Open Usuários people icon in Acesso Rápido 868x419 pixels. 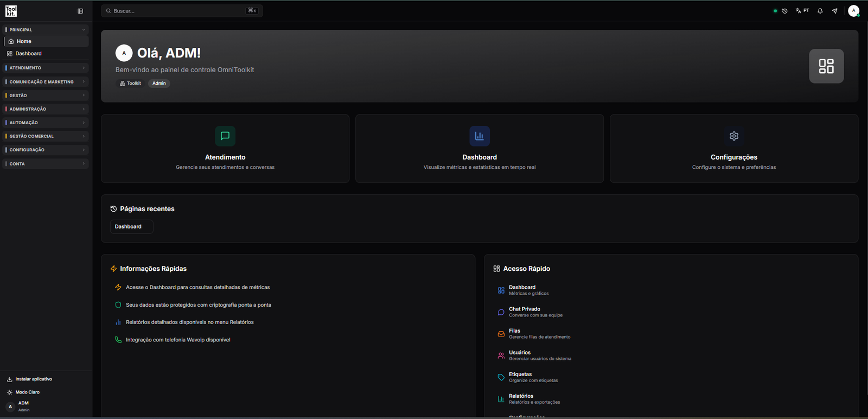tap(501, 355)
